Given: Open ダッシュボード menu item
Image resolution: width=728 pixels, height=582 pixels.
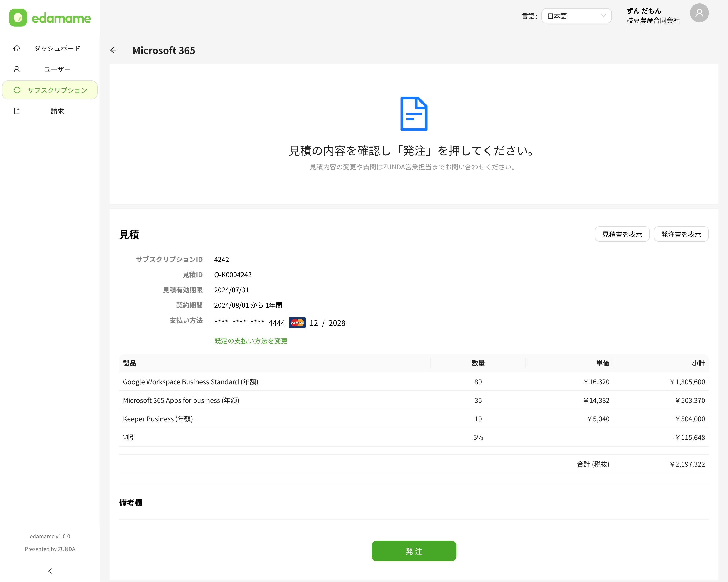Looking at the screenshot, I should pyautogui.click(x=57, y=48).
